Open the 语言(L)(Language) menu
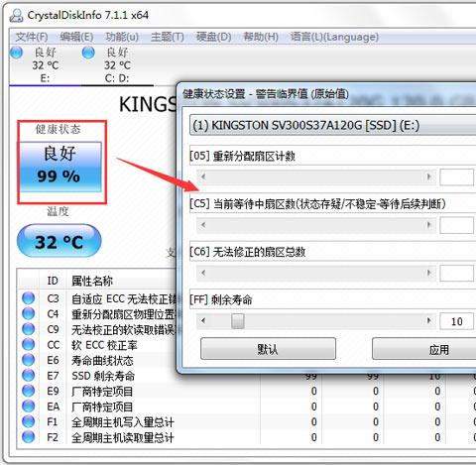The width and height of the screenshot is (476, 465). pyautogui.click(x=334, y=37)
